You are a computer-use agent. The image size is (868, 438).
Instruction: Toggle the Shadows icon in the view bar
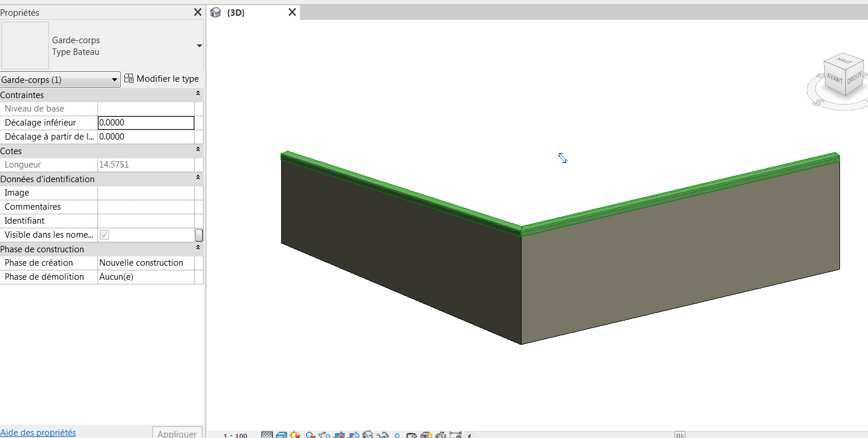(x=310, y=435)
